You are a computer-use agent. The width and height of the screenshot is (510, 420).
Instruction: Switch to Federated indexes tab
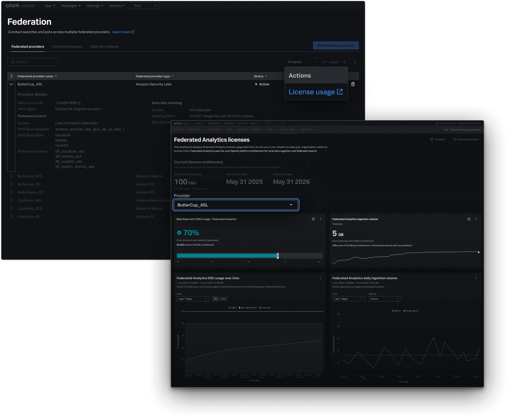[67, 46]
